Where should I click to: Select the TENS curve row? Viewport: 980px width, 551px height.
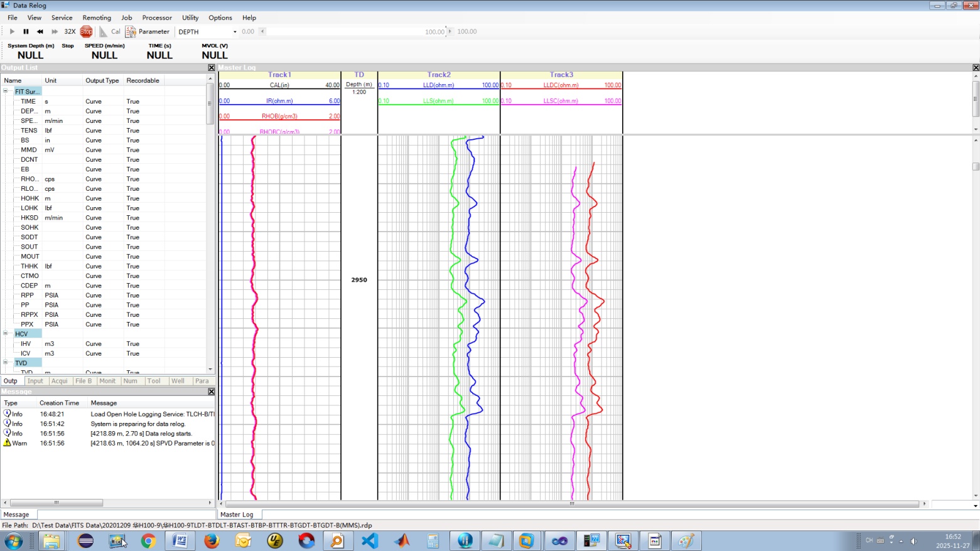pos(29,131)
